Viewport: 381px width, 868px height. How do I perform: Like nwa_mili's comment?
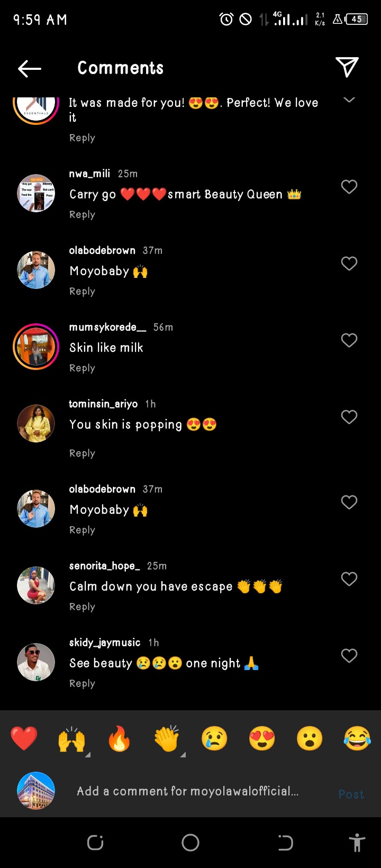tap(349, 187)
